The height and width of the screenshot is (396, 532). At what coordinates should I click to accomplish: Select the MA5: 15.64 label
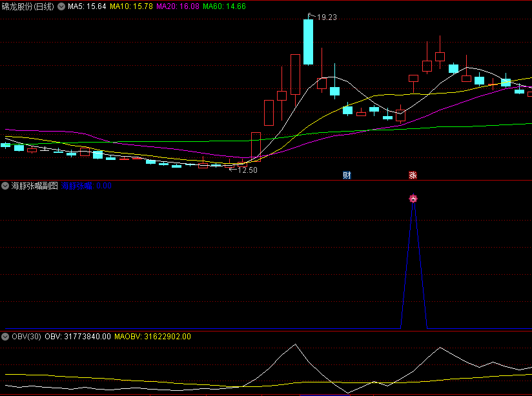[87, 6]
